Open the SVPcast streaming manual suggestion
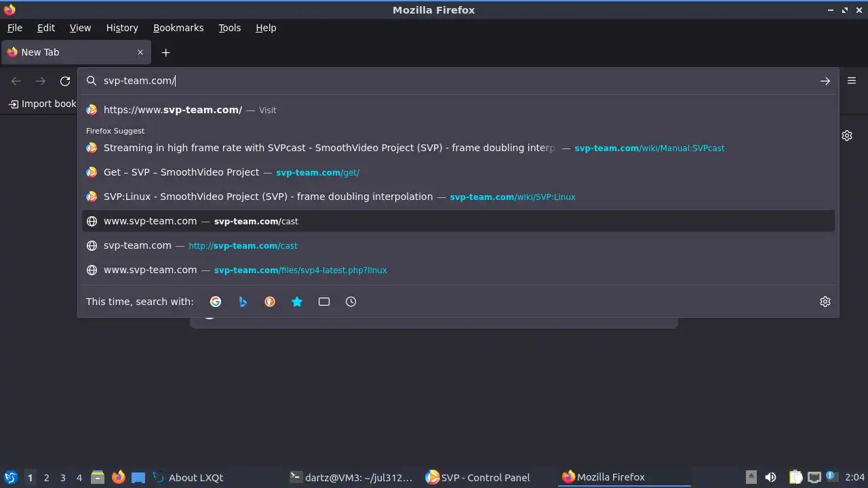Image resolution: width=868 pixels, height=488 pixels. (x=458, y=148)
